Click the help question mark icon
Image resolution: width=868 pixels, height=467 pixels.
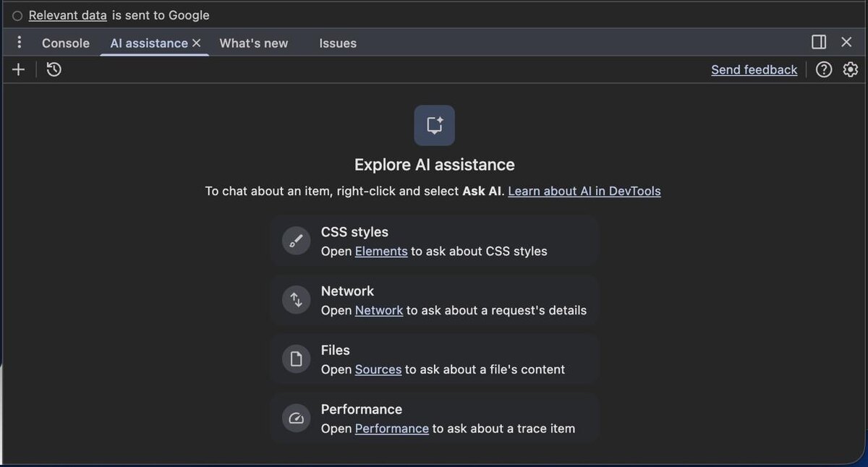tap(824, 69)
